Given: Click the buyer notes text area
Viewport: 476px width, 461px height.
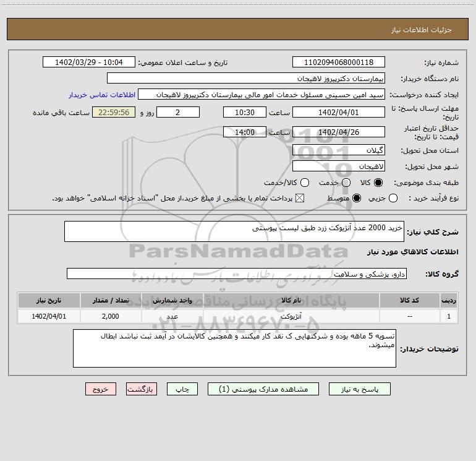Looking at the screenshot, I should point(234,348).
